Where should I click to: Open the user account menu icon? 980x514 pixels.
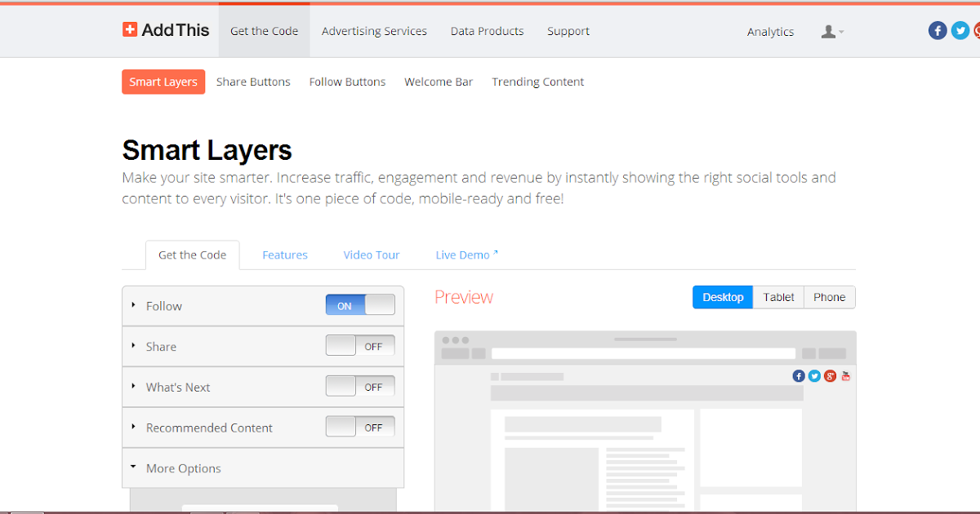point(832,32)
